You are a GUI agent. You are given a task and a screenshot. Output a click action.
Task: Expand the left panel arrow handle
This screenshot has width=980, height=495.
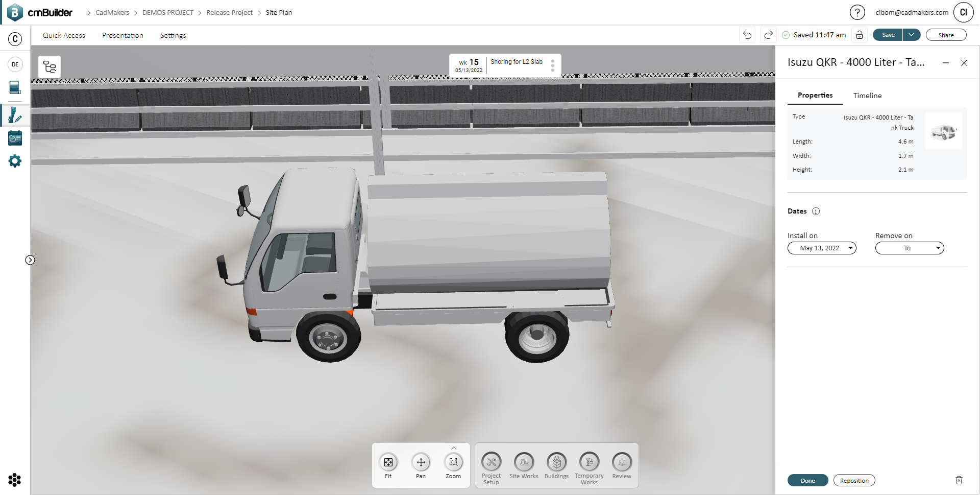pos(30,260)
